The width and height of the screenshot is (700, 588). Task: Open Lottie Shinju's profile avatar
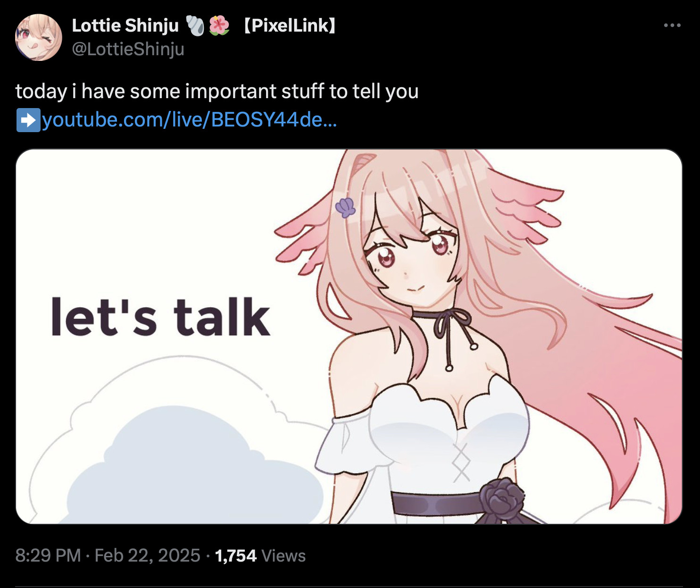point(39,37)
